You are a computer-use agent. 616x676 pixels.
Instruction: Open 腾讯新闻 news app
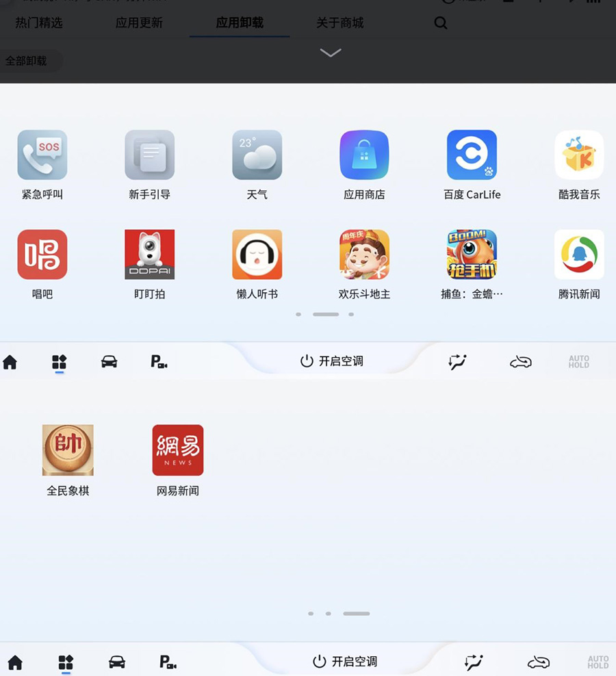[579, 255]
